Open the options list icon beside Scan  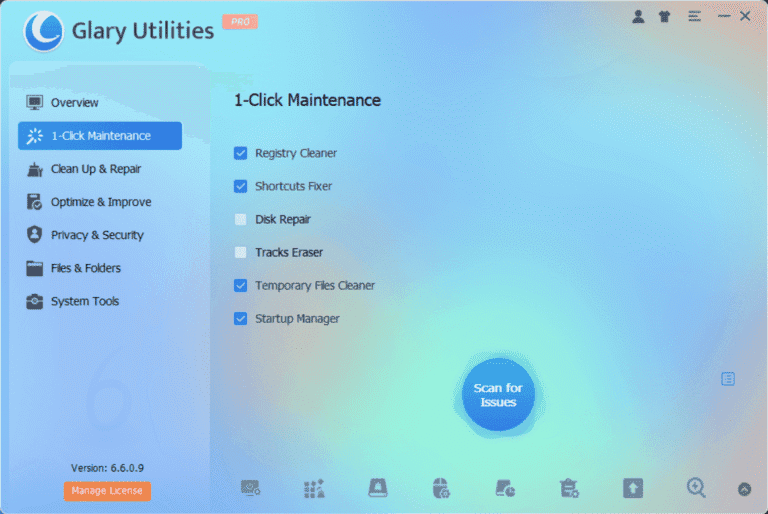click(728, 379)
